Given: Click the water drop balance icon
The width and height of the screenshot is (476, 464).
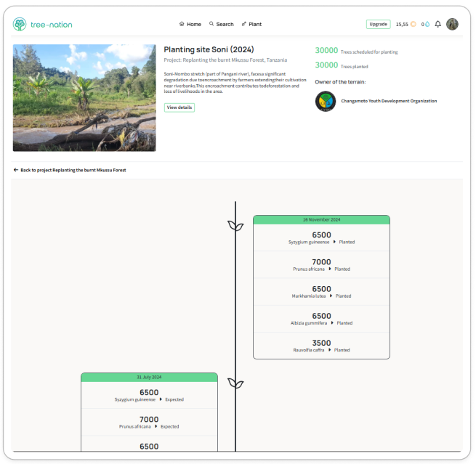Looking at the screenshot, I should 427,24.
